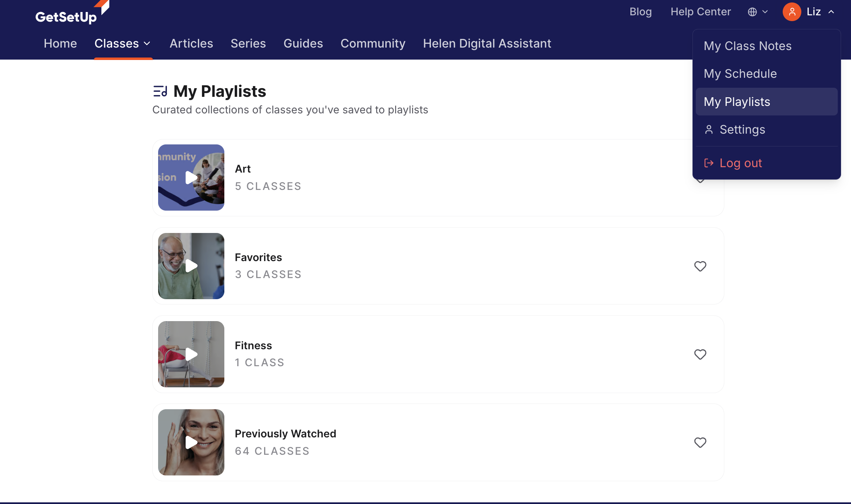851x504 pixels.
Task: Play the Favorites playlist
Action: (x=191, y=266)
